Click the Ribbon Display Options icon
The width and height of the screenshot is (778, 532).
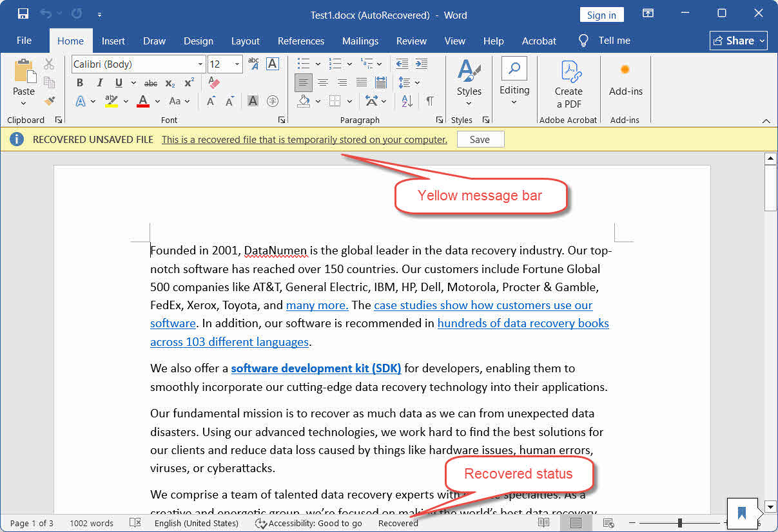point(648,14)
